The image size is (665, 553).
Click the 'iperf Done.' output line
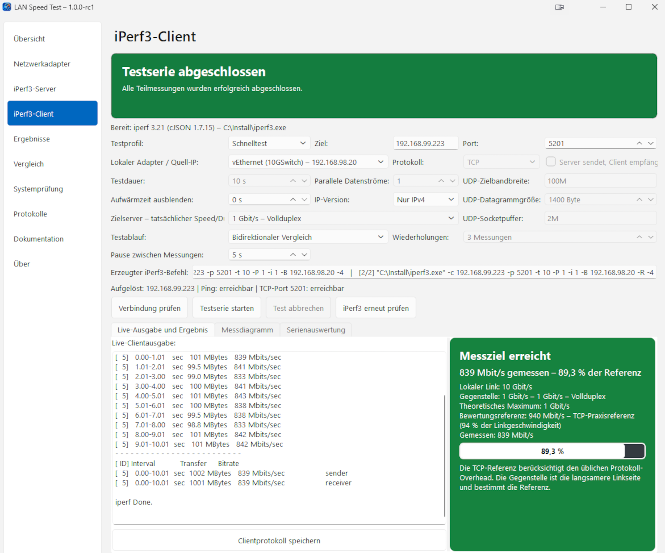coord(134,502)
